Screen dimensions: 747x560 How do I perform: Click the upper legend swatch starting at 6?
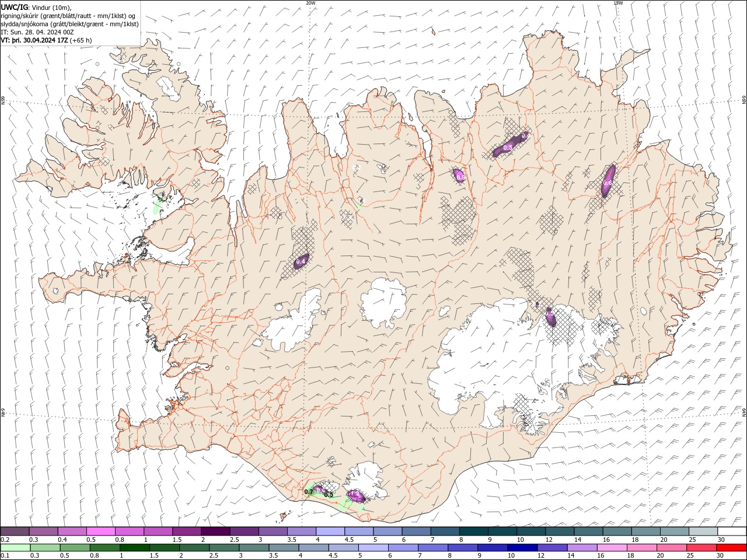415,531
